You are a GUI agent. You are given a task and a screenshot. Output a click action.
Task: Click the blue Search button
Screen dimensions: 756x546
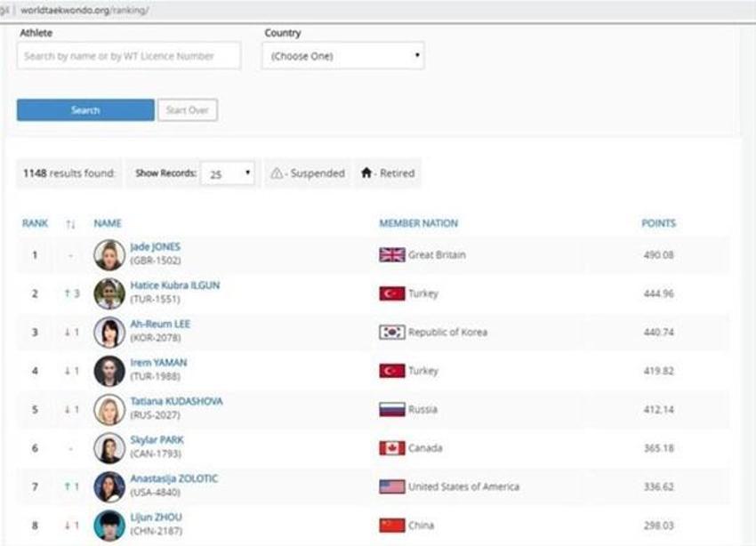(85, 110)
